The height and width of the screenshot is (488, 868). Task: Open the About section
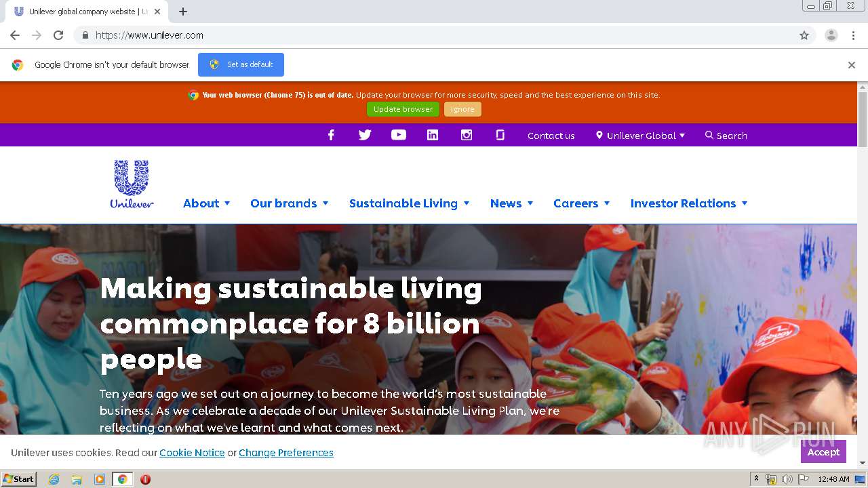coord(201,203)
